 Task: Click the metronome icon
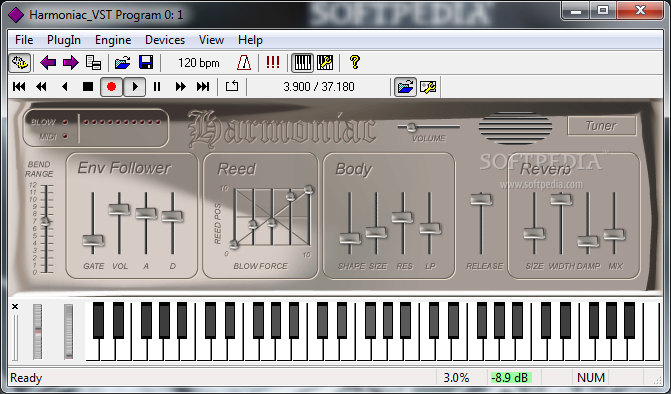(244, 63)
